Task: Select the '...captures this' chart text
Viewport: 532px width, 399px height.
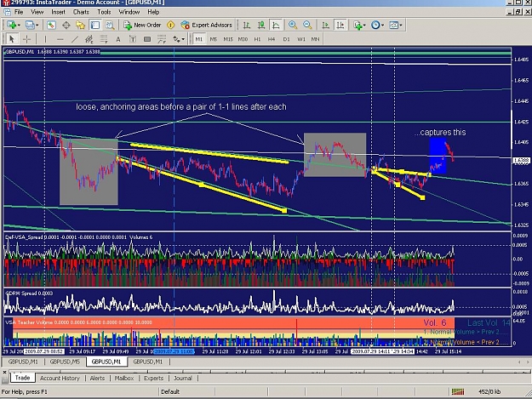Action: point(440,132)
